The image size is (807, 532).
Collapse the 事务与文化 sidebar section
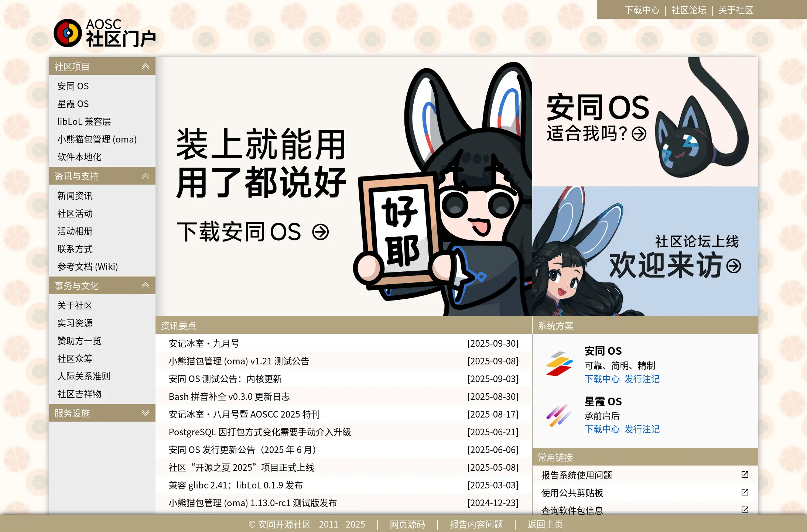[146, 286]
